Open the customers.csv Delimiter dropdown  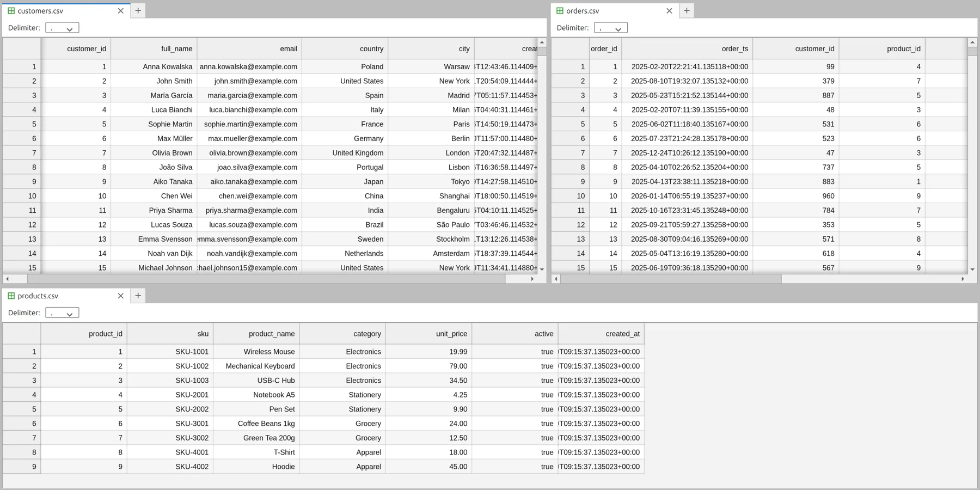tap(62, 28)
